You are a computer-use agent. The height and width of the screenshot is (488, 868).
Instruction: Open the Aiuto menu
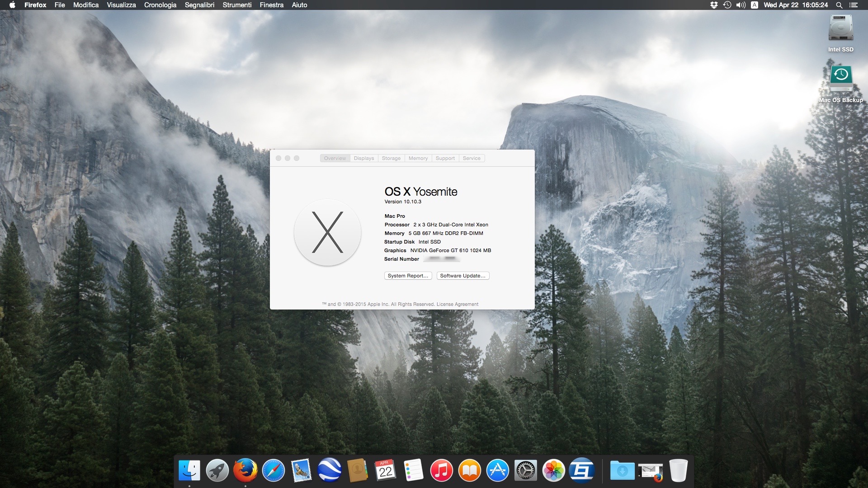tap(299, 5)
